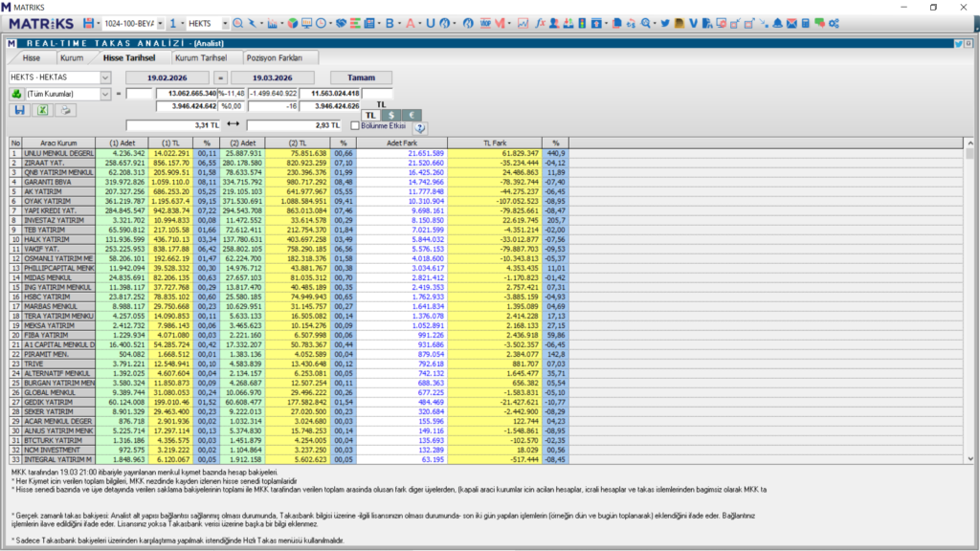Open the blue question mark help icon
This screenshot has width=980, height=551.
point(420,127)
